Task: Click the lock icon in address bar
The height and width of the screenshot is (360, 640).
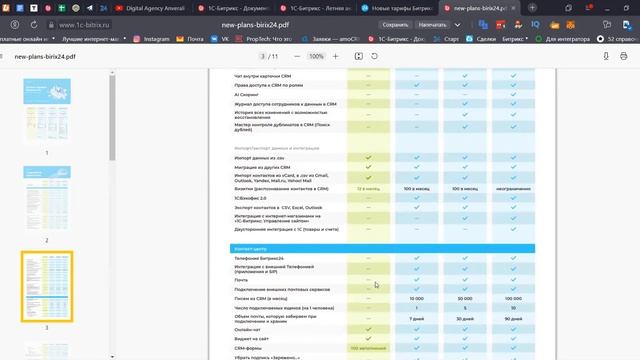Action: [51, 25]
